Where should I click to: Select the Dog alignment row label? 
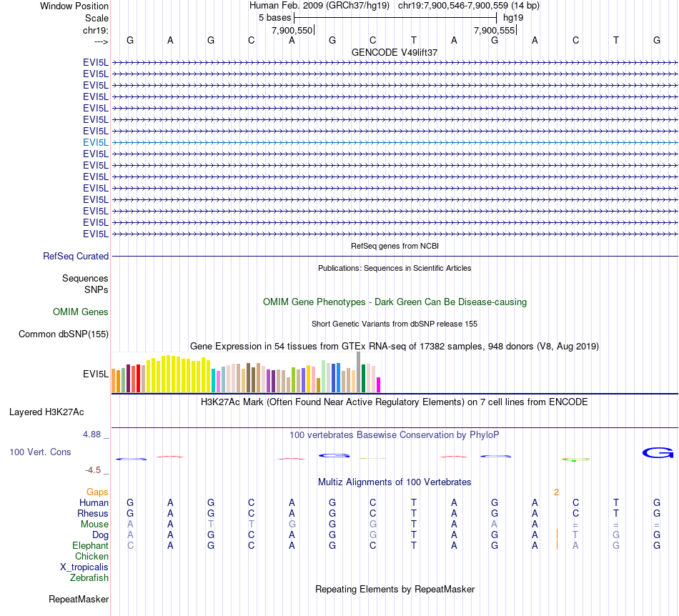pos(101,535)
